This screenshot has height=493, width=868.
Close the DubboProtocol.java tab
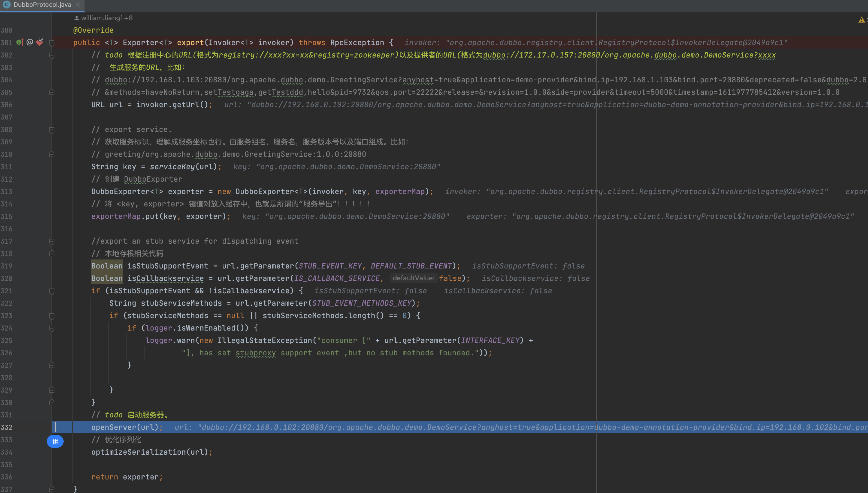click(x=78, y=5)
